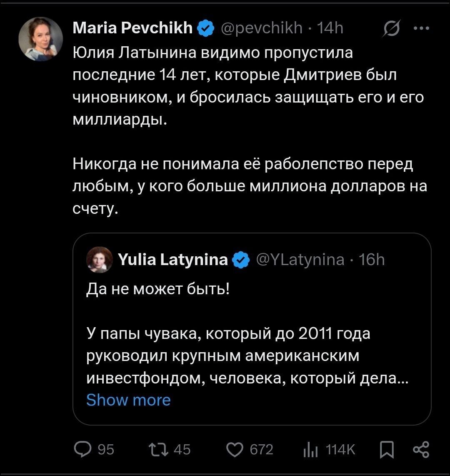Open the @pevchikh handle link

pos(262,28)
